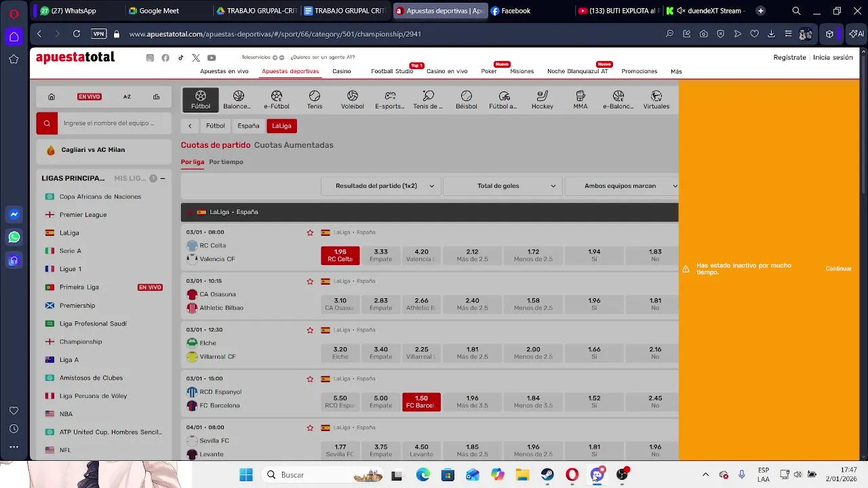Select the Fútbol sport icon

click(x=201, y=100)
